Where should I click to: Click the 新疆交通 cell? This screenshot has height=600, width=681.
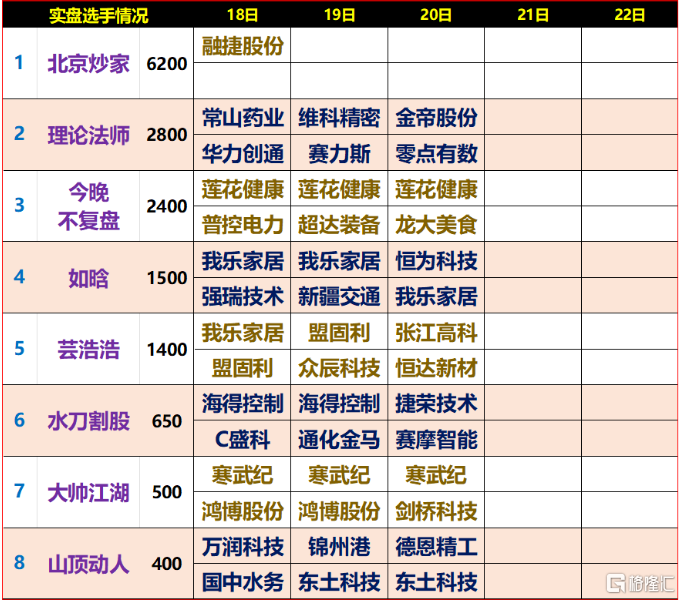[x=339, y=296]
